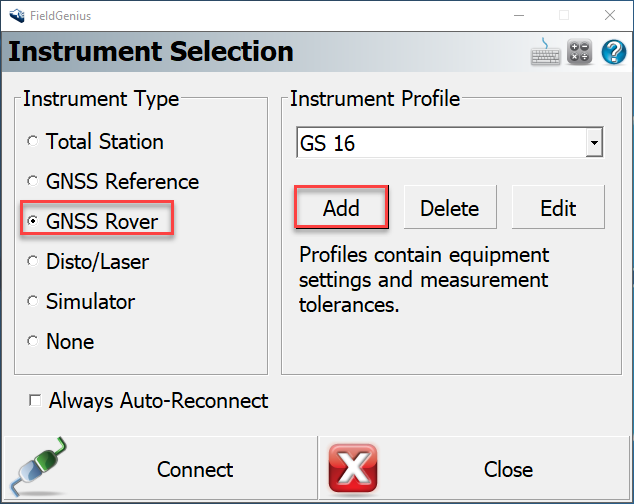The width and height of the screenshot is (634, 504).
Task: Pick the Disto/Laser radio option
Action: point(33,262)
